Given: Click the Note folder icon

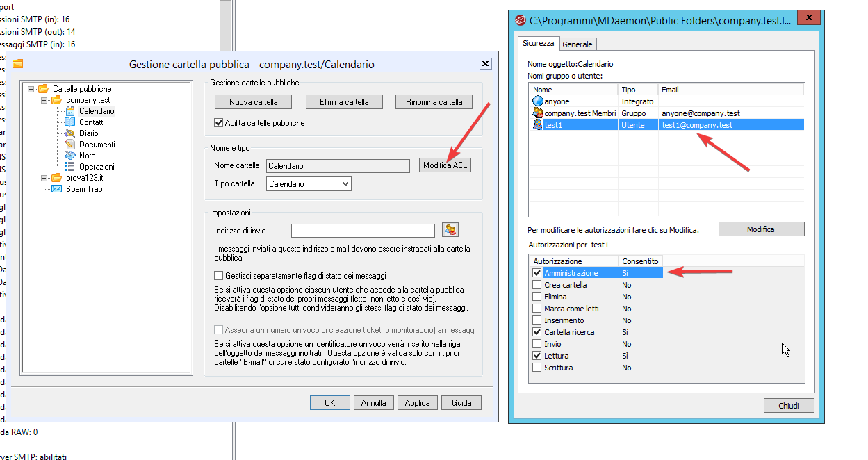Looking at the screenshot, I should [x=69, y=156].
